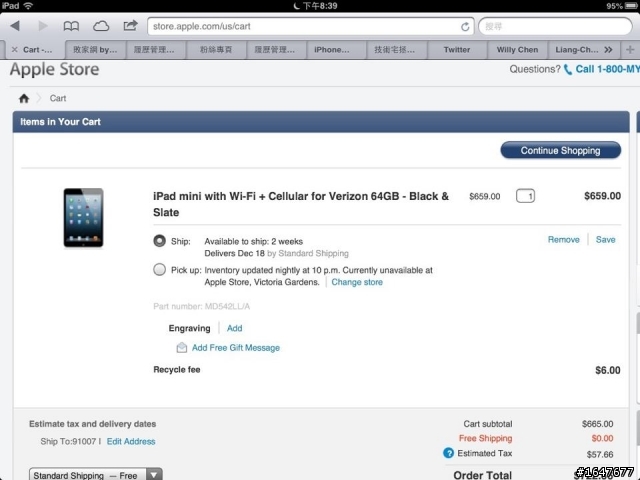Click Call 1-800 phone link

point(607,69)
